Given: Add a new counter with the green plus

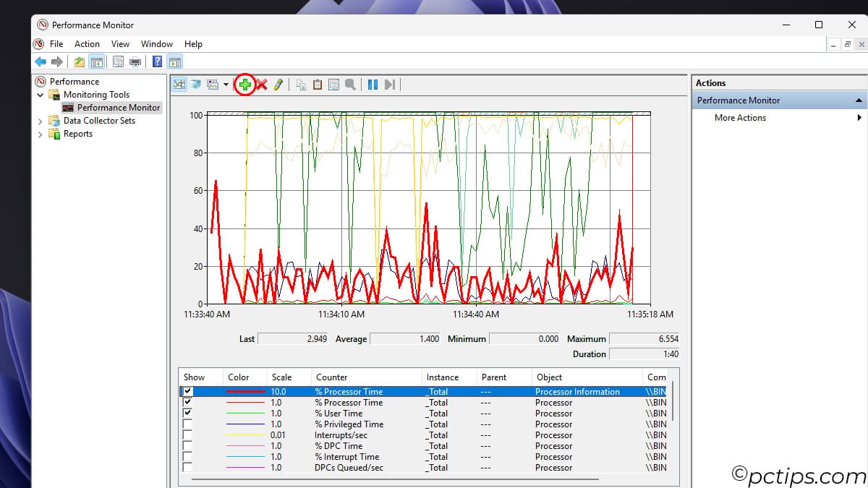Looking at the screenshot, I should (246, 85).
